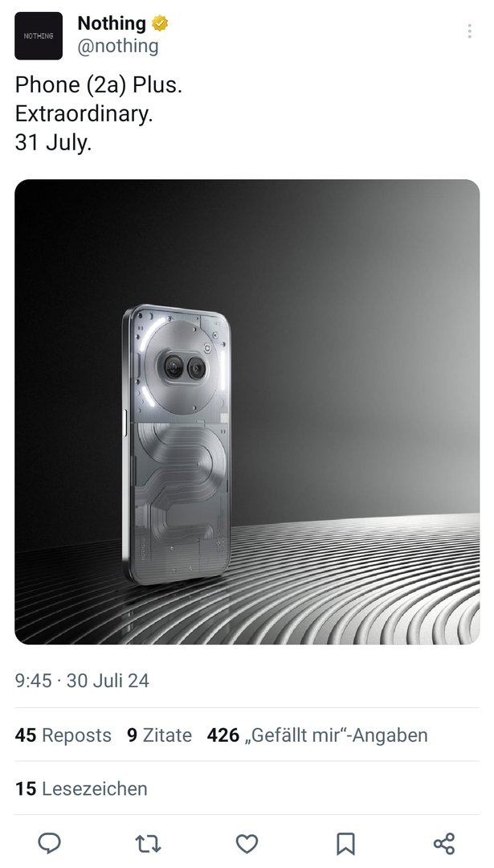This screenshot has width=494, height=868.
Task: Bookmark the post with the bookmark icon
Action: point(345,844)
